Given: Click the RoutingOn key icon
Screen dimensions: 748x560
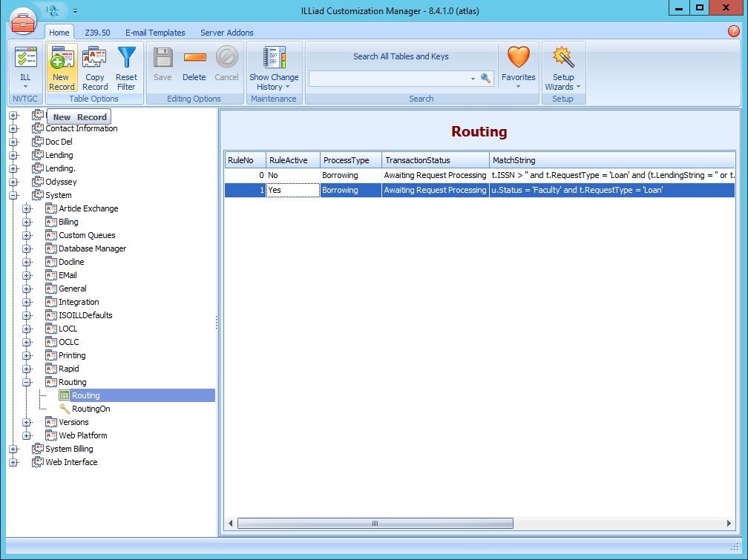Looking at the screenshot, I should 65,409.
